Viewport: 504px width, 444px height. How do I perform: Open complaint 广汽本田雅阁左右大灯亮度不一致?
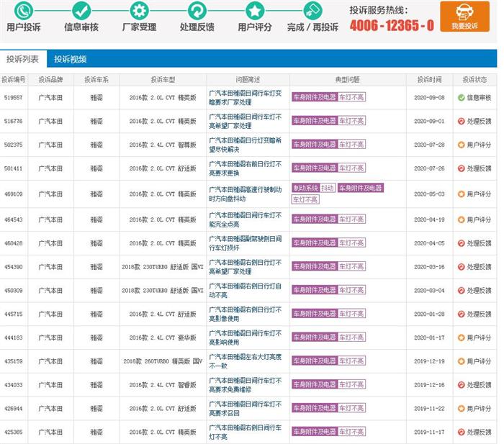(x=246, y=361)
